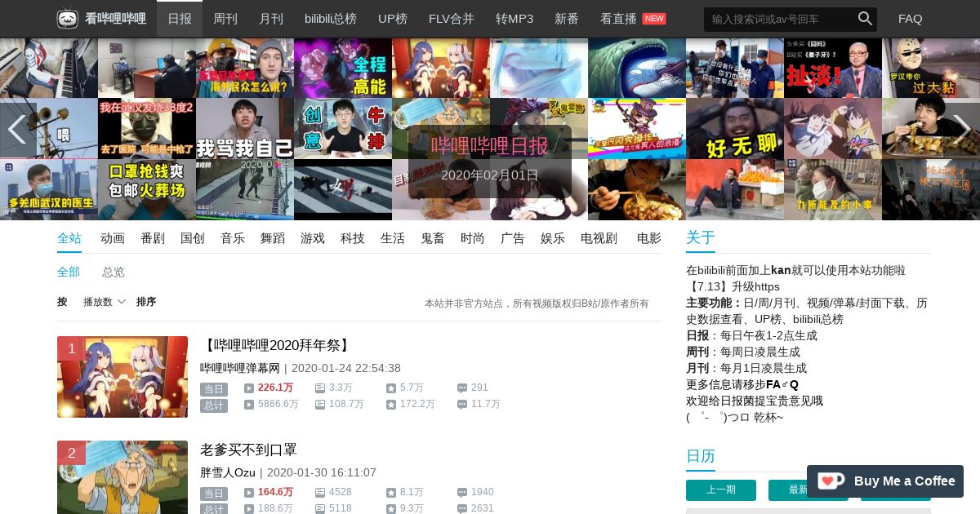Image resolution: width=980 pixels, height=514 pixels.
Task: Click play count icon in rank 1 当日 row
Action: point(248,388)
